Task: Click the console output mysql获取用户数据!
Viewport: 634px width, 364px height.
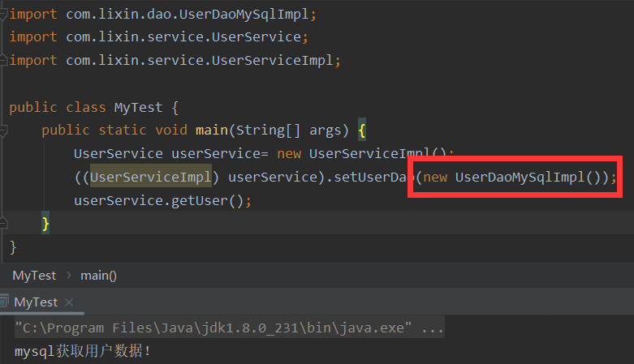Action: tap(83, 351)
